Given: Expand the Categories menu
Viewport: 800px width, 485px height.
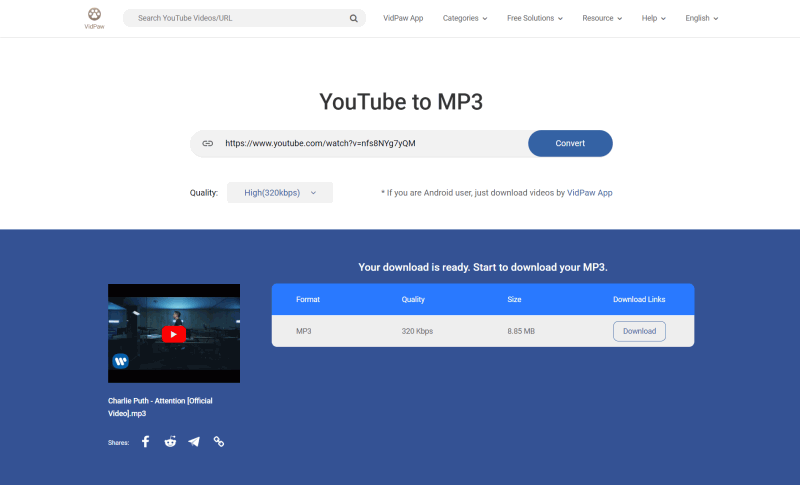Looking at the screenshot, I should click(x=465, y=18).
